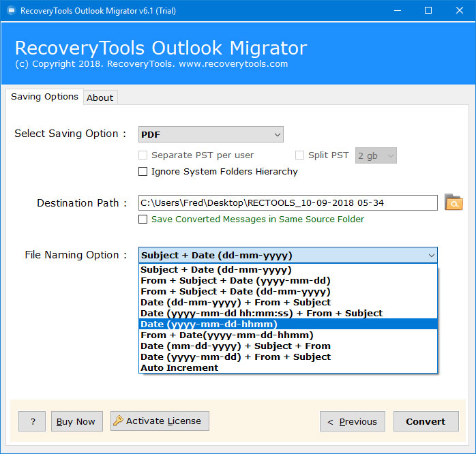The width and height of the screenshot is (476, 454).
Task: Minimize the Outlook Migrator window
Action: pos(398,11)
